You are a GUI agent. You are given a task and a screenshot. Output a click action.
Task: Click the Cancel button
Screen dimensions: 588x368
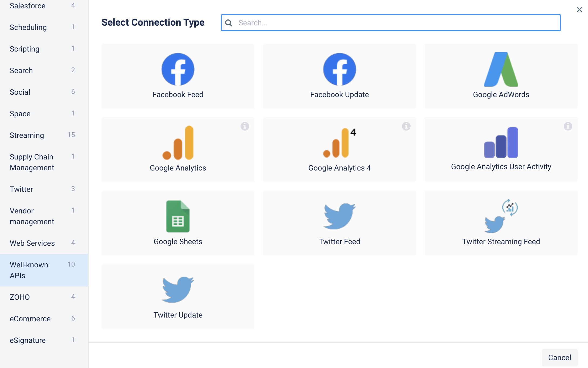559,357
